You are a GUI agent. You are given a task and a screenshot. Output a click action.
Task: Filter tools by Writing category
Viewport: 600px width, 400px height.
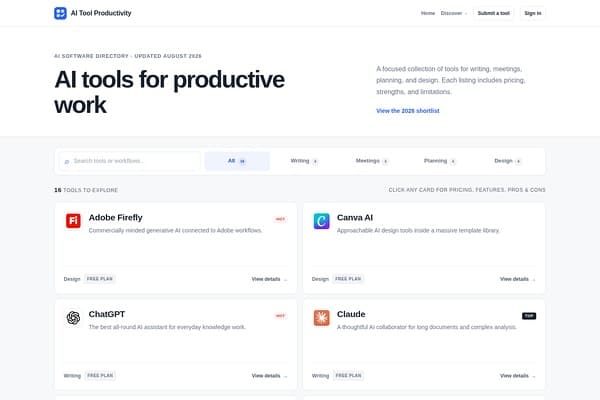coord(304,161)
